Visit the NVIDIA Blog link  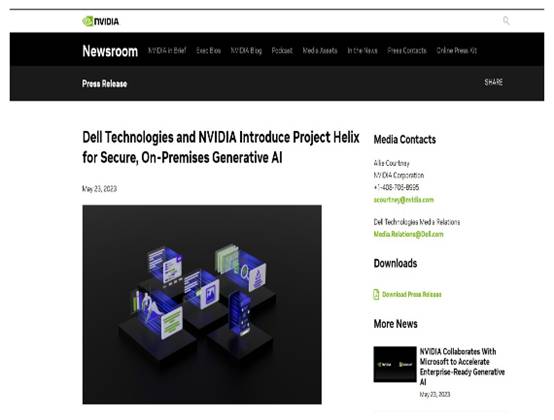246,51
